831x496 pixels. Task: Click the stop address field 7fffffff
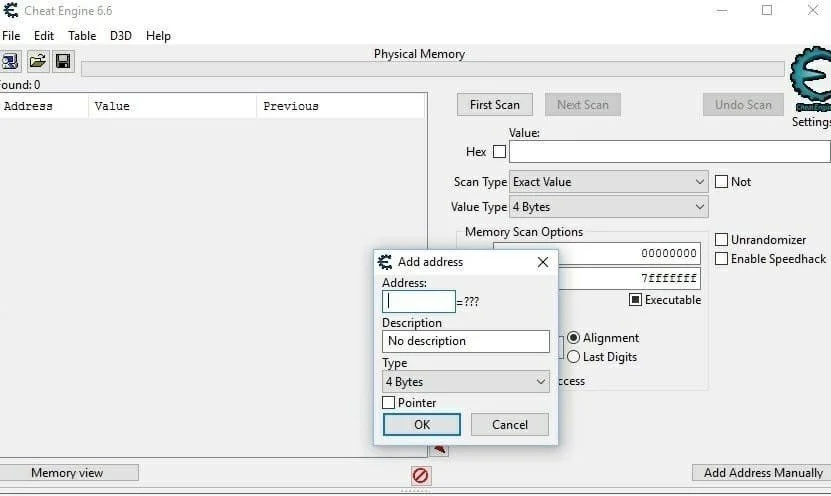click(630, 278)
